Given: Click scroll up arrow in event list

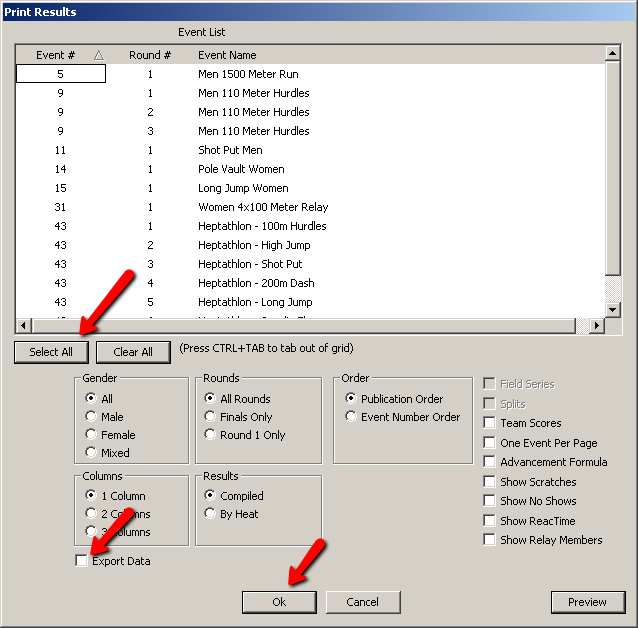Looking at the screenshot, I should click(614, 54).
